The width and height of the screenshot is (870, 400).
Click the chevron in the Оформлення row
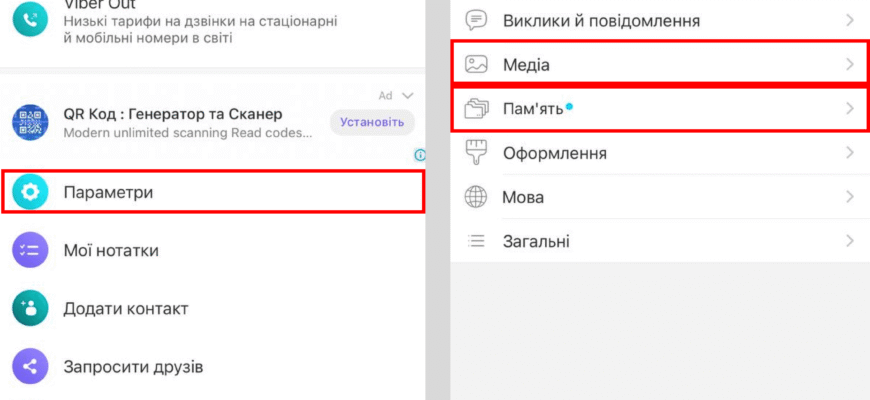[x=850, y=153]
